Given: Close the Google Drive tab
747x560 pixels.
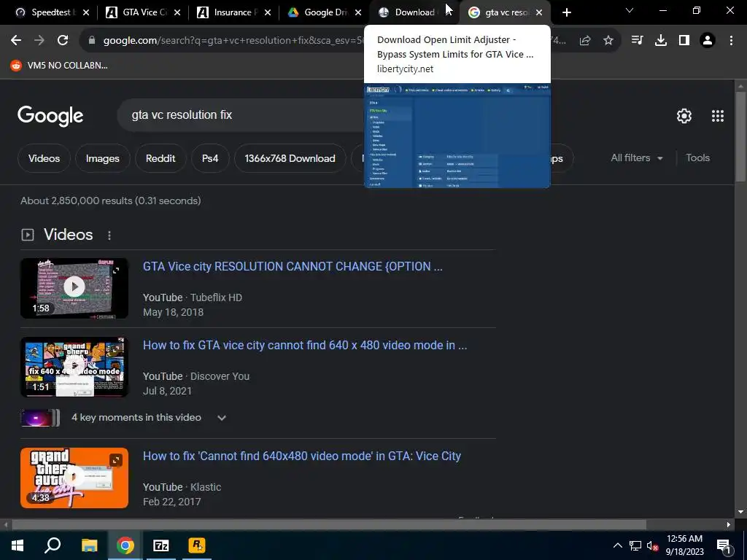Looking at the screenshot, I should [358, 12].
